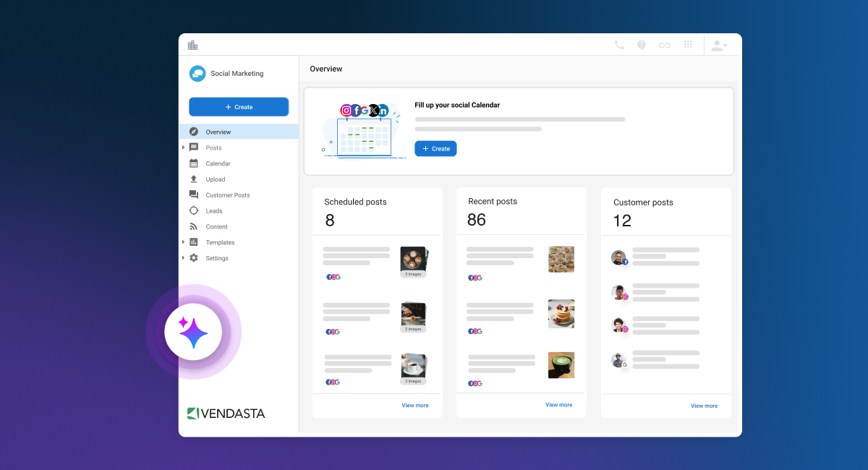868x470 pixels.
Task: Click View more under Customer posts
Action: click(704, 406)
